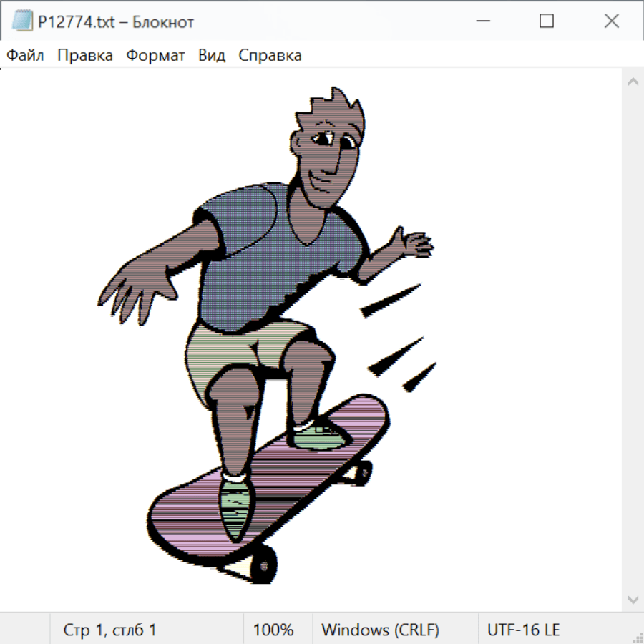Viewport: 644px width, 644px height.
Task: Click the UTF-16 LE encoding indicator
Action: (x=523, y=630)
